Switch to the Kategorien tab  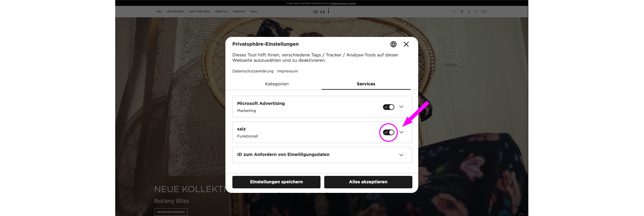277,84
